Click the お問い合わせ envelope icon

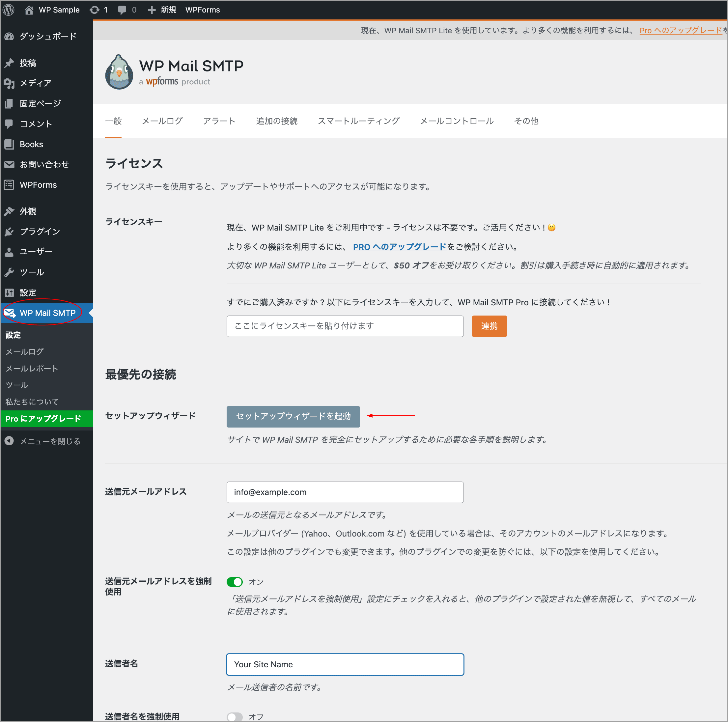coord(10,165)
